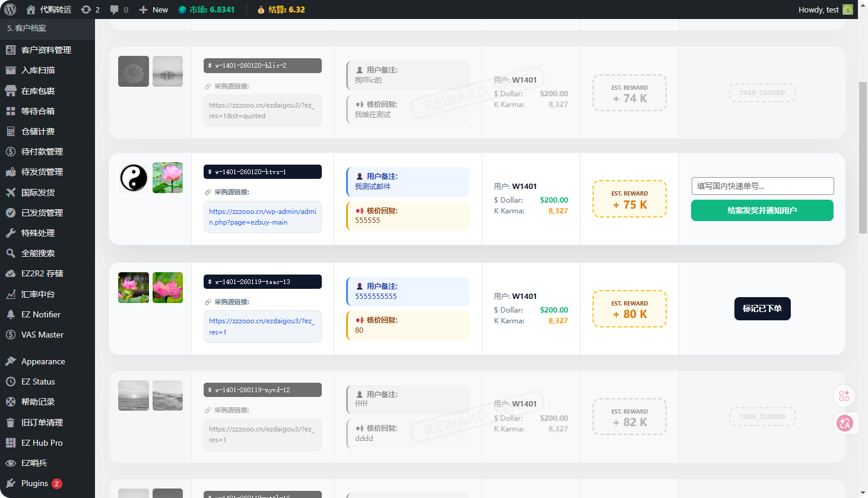Open EZ Notifier from the sidebar
The width and height of the screenshot is (868, 498).
click(40, 314)
